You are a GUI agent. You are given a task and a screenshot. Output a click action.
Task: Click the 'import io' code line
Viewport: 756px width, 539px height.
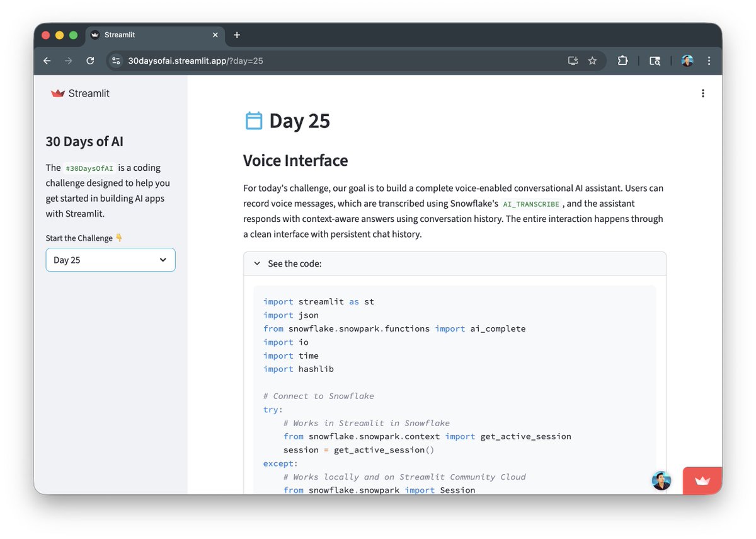pyautogui.click(x=286, y=342)
